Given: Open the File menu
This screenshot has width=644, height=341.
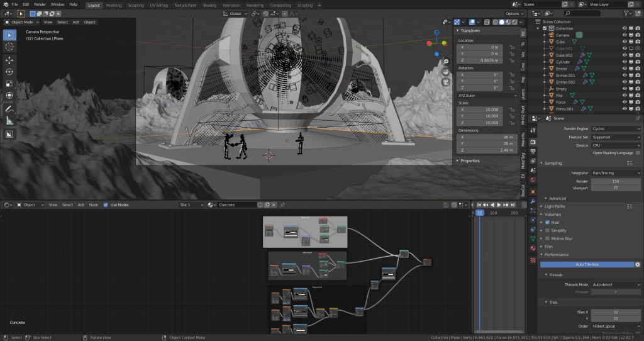Looking at the screenshot, I should [x=15, y=4].
